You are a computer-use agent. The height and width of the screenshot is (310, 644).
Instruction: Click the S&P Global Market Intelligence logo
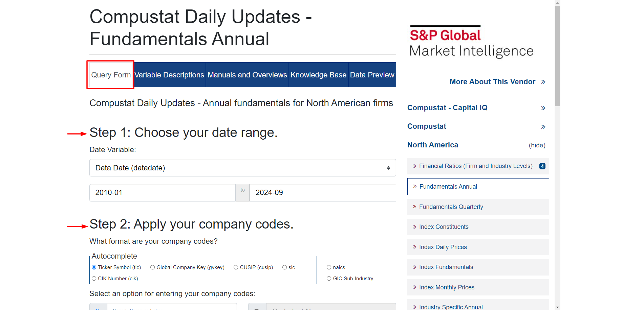coord(471,41)
